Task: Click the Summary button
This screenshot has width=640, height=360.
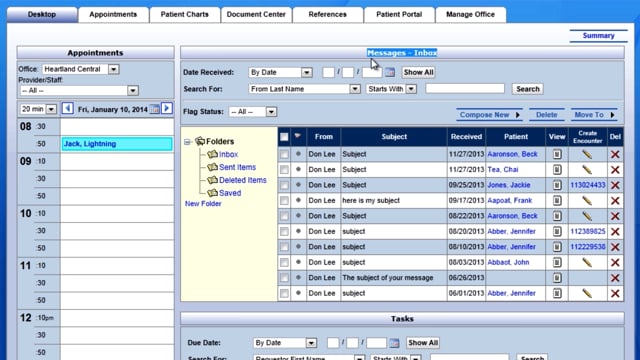Action: 598,36
